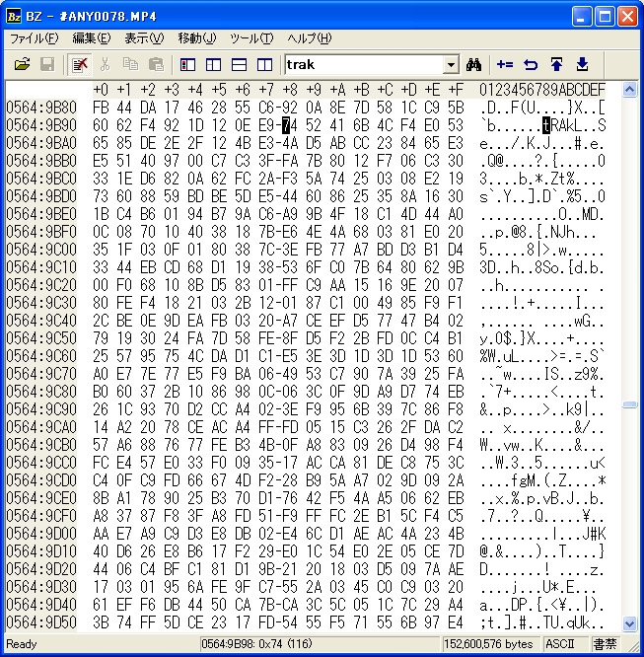The width and height of the screenshot is (644, 657).
Task: Click the Paste clipboard icon
Action: (156, 64)
